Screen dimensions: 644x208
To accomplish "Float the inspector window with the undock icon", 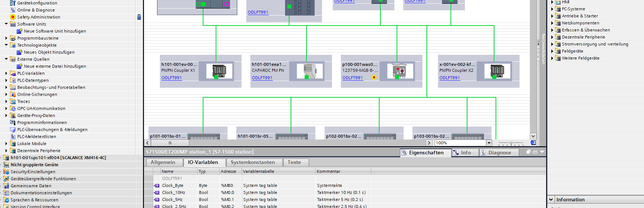I will 528,152.
